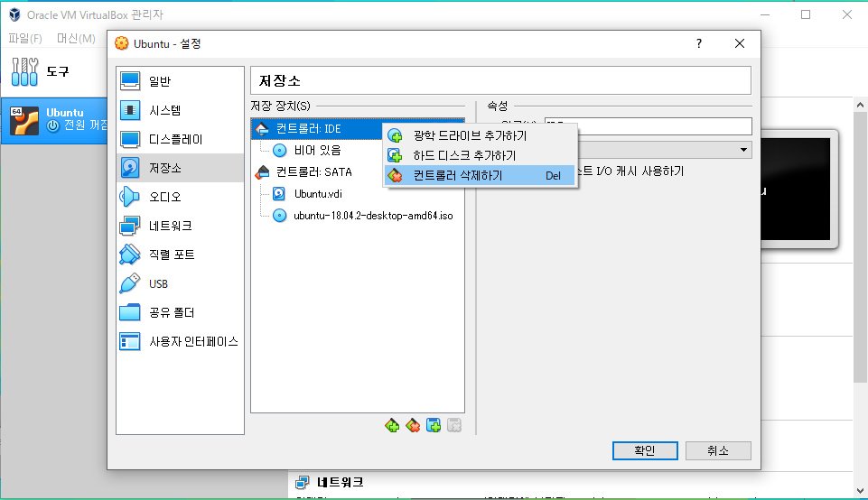Open the 디스플레이 settings category
This screenshot has width=868, height=500.
pos(180,139)
